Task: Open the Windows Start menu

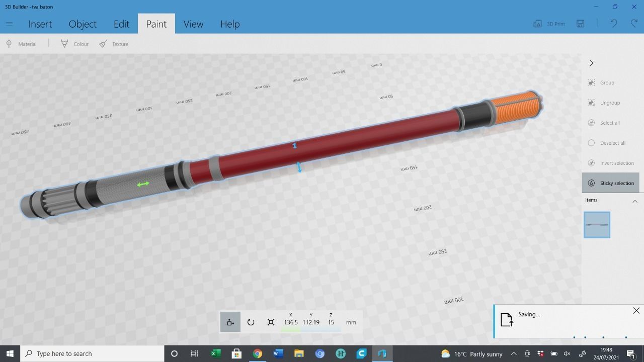Action: [10, 353]
